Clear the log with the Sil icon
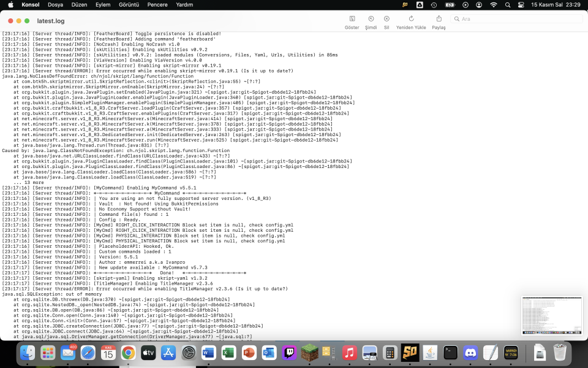Screen dimensions: 588x368 pos(386,19)
